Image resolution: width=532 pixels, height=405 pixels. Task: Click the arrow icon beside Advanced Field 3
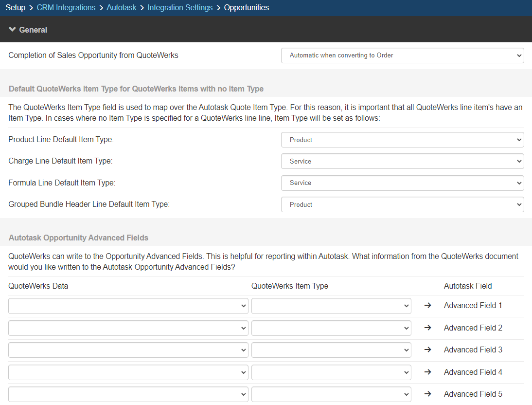click(428, 350)
